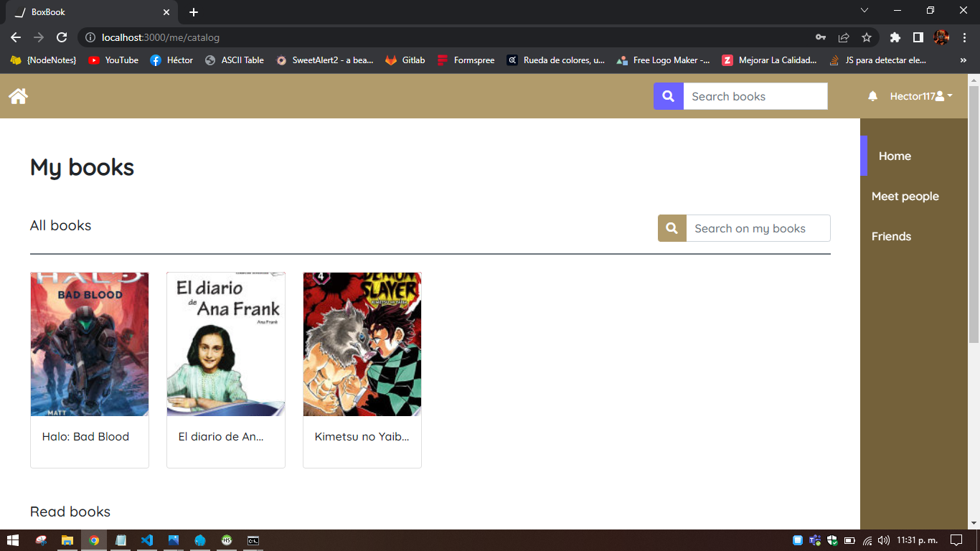Focus the Search on my books field
980x551 pixels.
coord(758,228)
